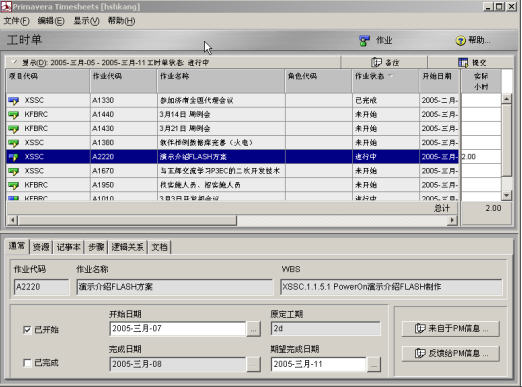522x387 pixels.
Task: Click the 作业代码 field showing A2220
Action: click(x=41, y=287)
